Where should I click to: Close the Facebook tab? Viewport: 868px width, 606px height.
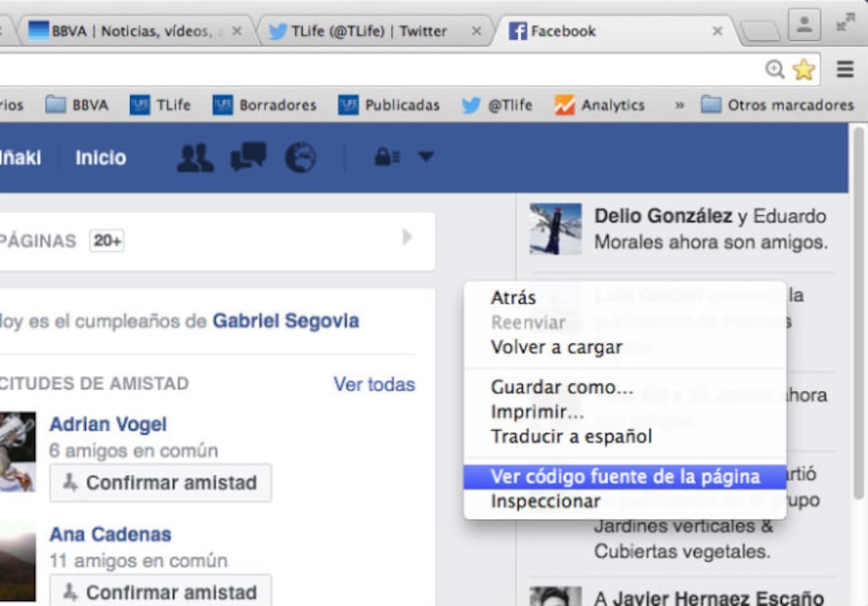tap(717, 31)
